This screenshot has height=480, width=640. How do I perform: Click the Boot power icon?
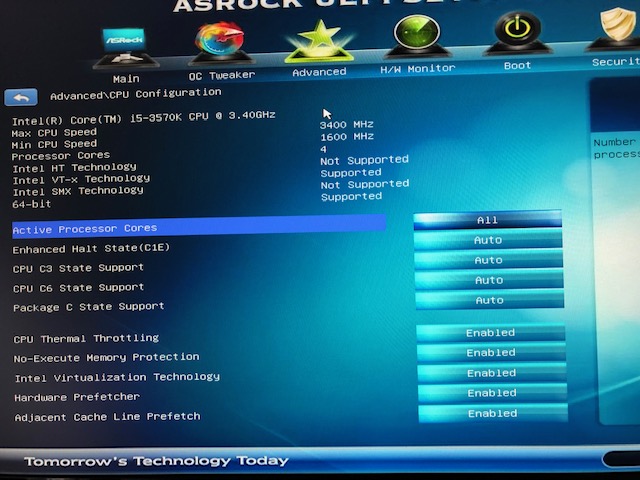(x=518, y=33)
